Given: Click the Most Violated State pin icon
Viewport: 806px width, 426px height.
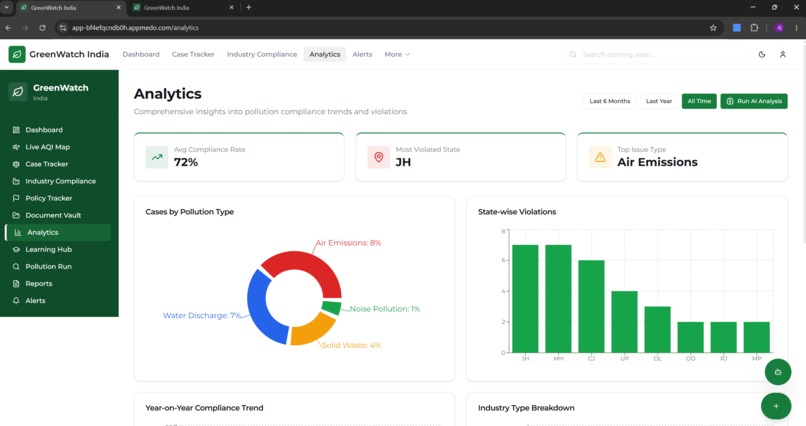Looking at the screenshot, I should click(378, 157).
